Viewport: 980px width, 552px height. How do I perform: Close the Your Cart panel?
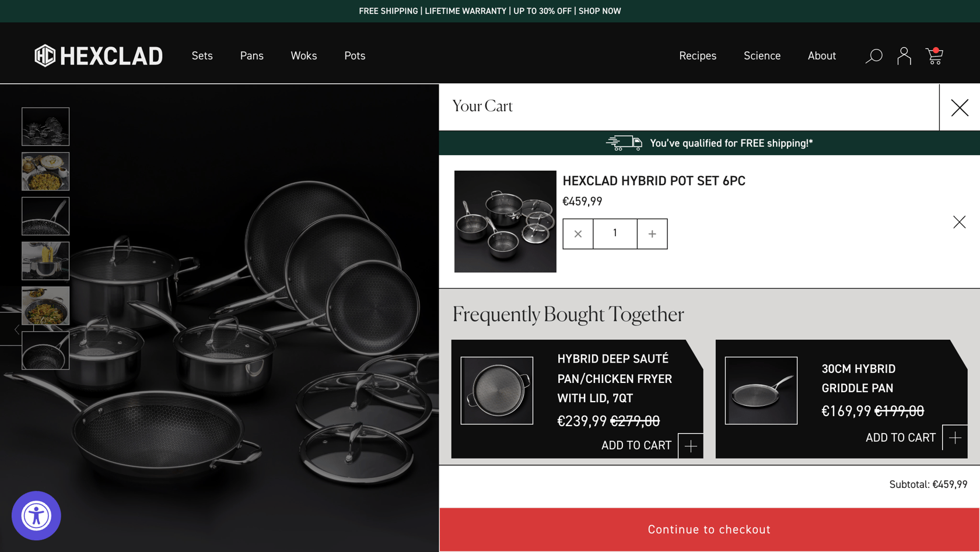click(x=960, y=107)
